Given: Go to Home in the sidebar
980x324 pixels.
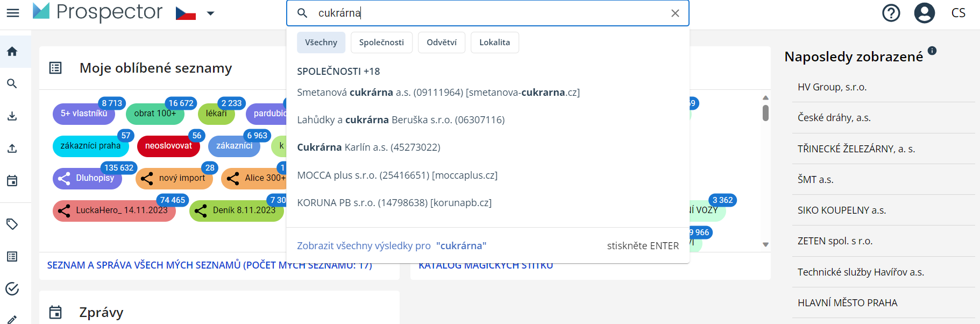Looking at the screenshot, I should [x=12, y=52].
